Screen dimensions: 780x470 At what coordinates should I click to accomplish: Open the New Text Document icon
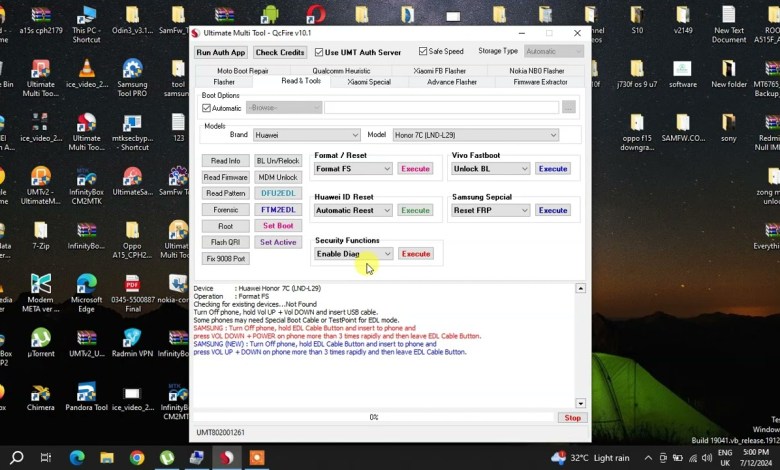point(729,24)
